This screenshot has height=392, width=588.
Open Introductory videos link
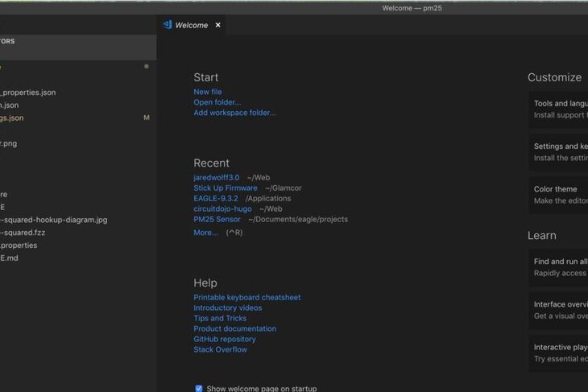pos(228,308)
